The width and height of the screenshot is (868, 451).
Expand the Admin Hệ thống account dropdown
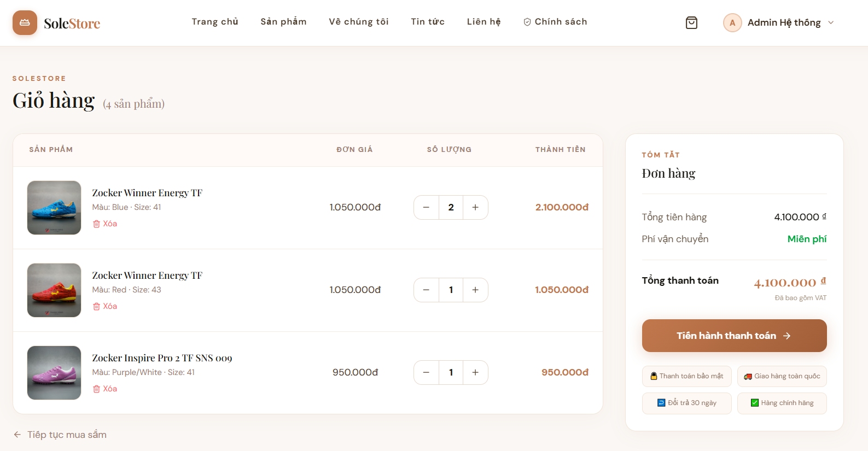point(779,22)
